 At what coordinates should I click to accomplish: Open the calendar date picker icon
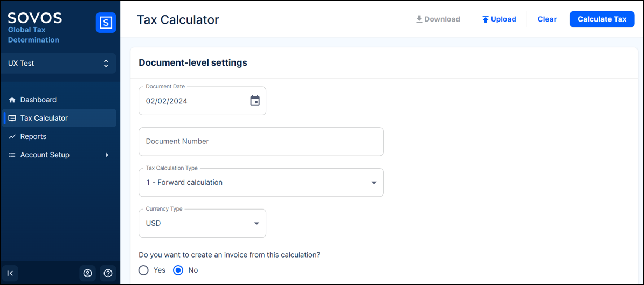255,101
